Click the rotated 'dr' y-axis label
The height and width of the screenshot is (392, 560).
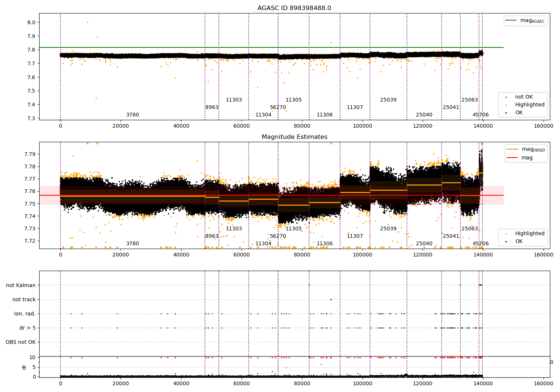[24, 367]
